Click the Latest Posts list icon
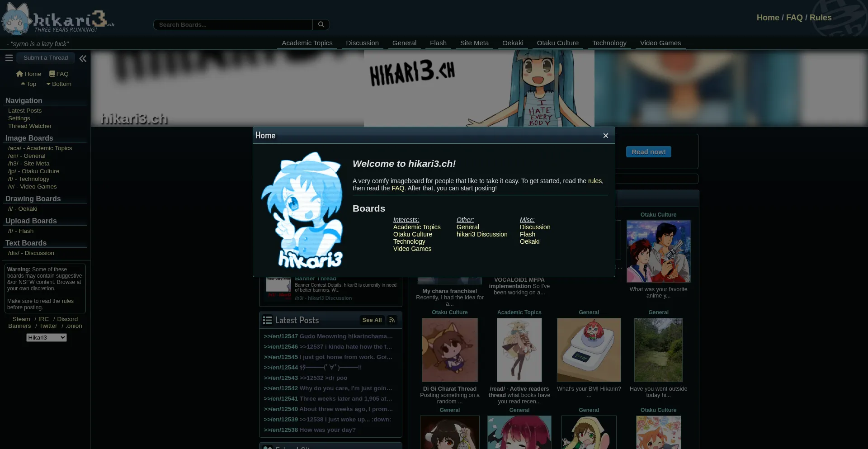The height and width of the screenshot is (449, 868). 268,320
